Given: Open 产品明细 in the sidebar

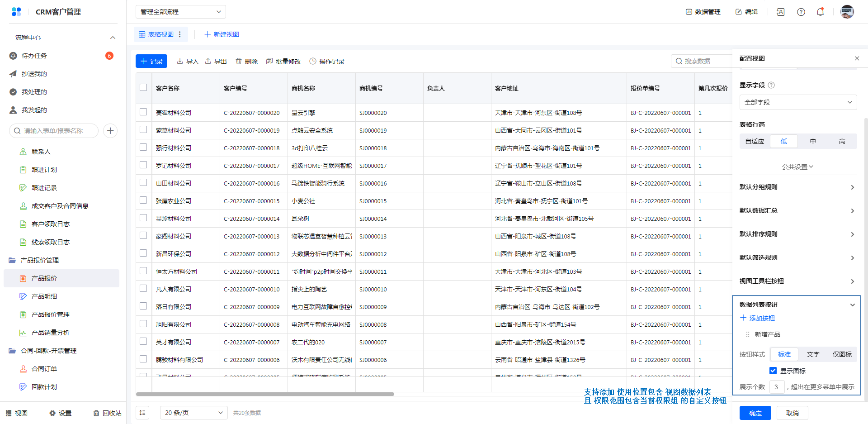Looking at the screenshot, I should pos(44,296).
